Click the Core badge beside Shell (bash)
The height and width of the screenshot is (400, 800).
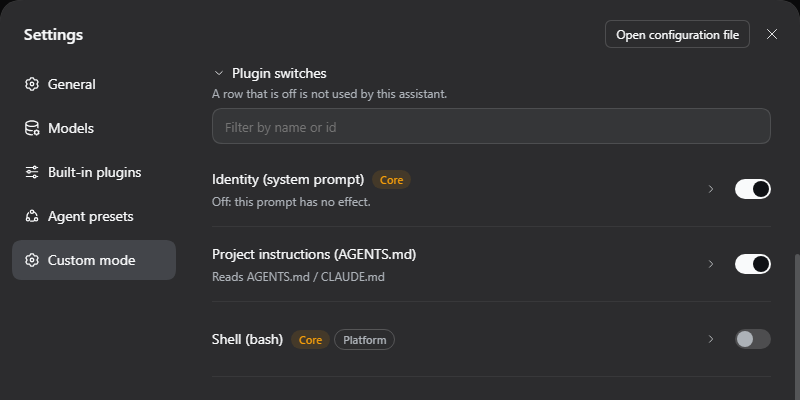tap(310, 340)
